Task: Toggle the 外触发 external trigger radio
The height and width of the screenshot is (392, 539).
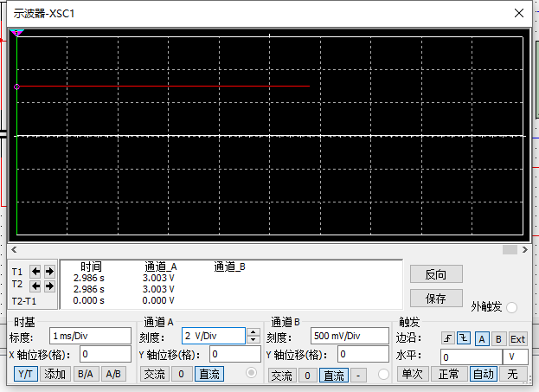Action: pyautogui.click(x=511, y=307)
